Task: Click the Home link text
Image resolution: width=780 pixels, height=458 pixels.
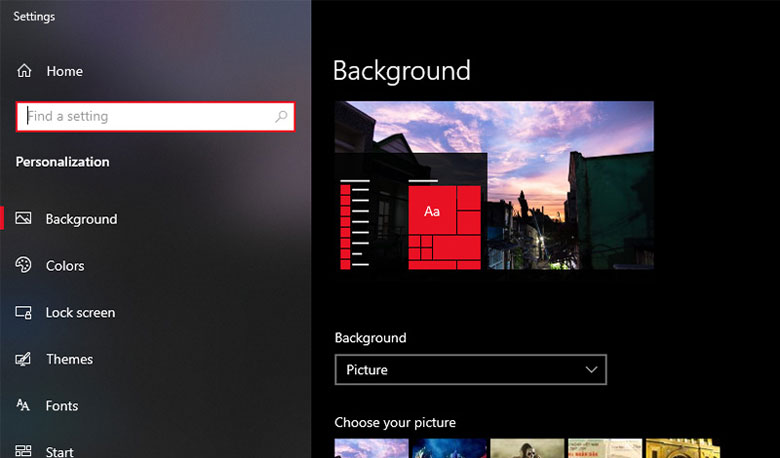Action: 64,72
